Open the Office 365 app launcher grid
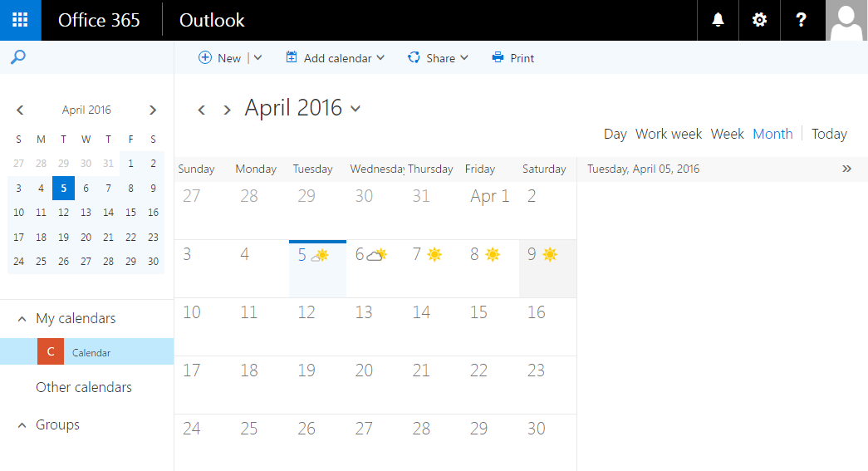This screenshot has height=471, width=868. pyautogui.click(x=20, y=20)
